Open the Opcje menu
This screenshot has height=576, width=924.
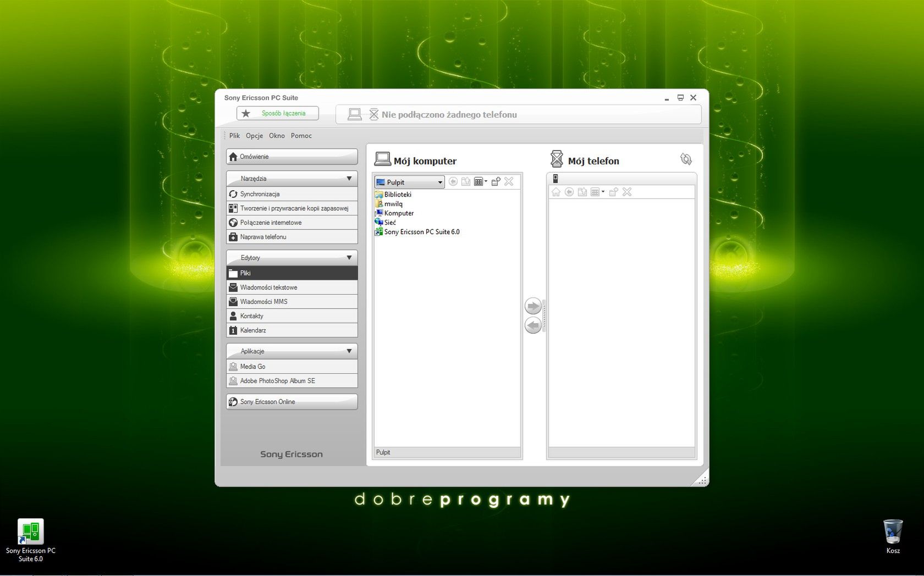[x=254, y=136]
